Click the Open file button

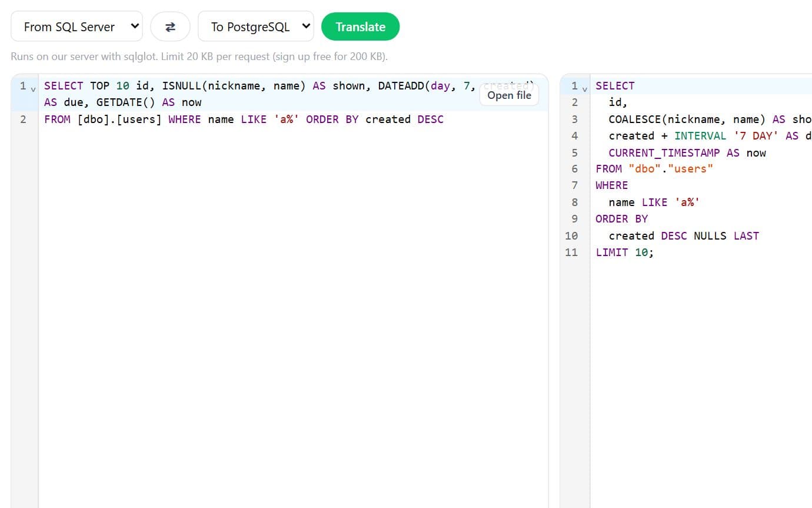pyautogui.click(x=509, y=95)
